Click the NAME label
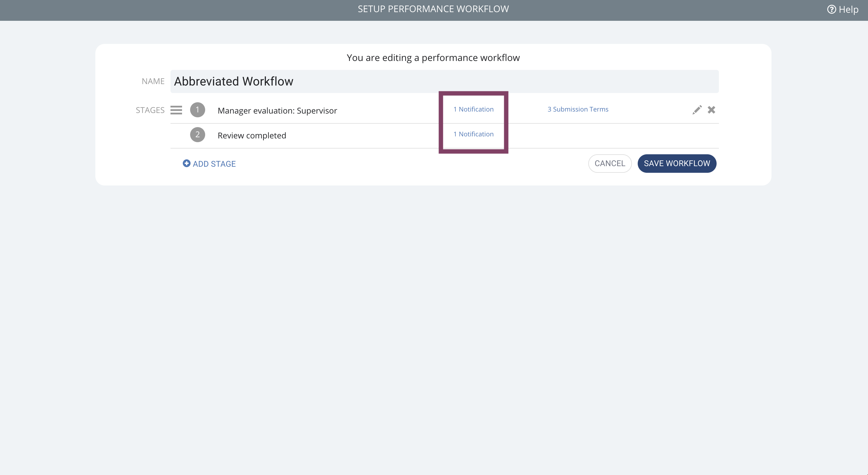This screenshot has width=868, height=475. pyautogui.click(x=153, y=81)
